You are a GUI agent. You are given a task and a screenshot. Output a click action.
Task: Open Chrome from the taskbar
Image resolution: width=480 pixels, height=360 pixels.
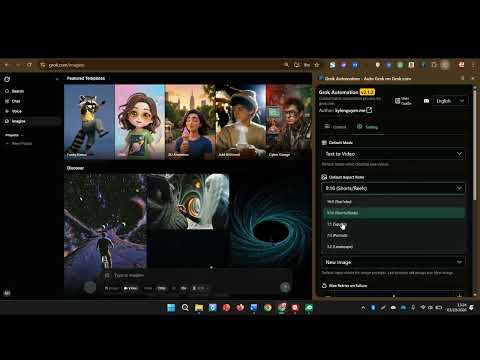tap(268, 307)
